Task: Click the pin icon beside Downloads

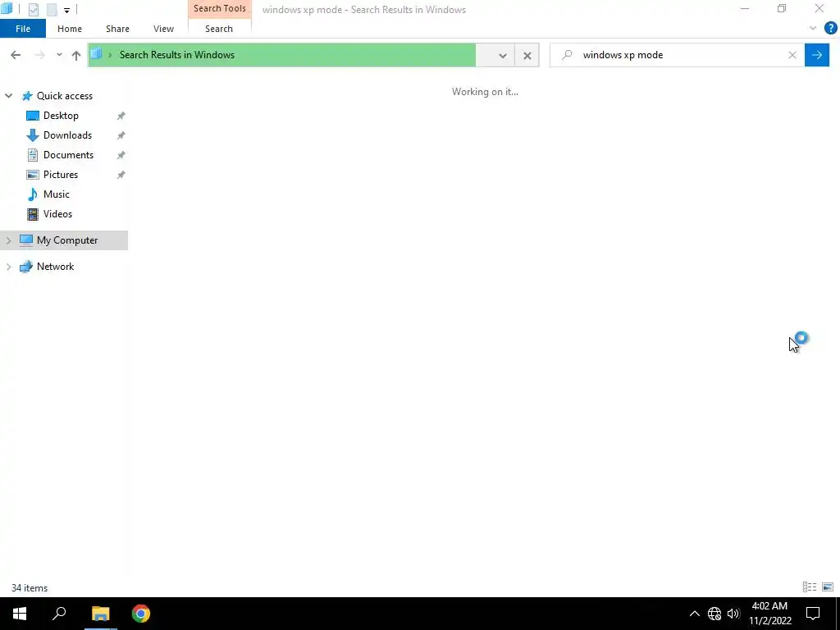Action: click(121, 135)
